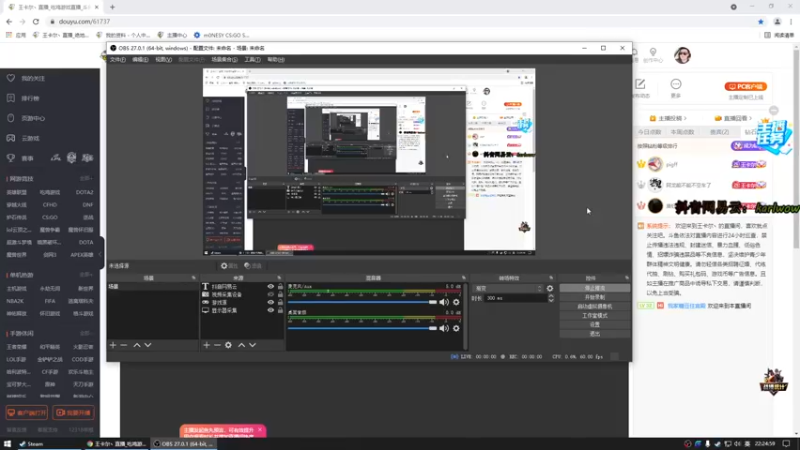Adjust first mixer track volume slider
The image size is (800, 450).
pos(362,302)
